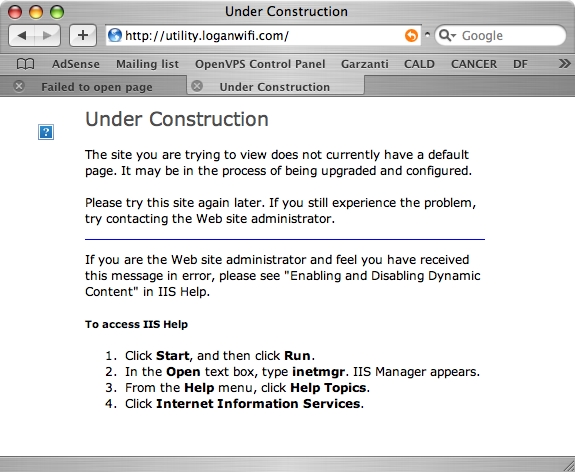This screenshot has height=472, width=575.
Task: Click the yellow minimize window button
Action: pyautogui.click(x=36, y=12)
